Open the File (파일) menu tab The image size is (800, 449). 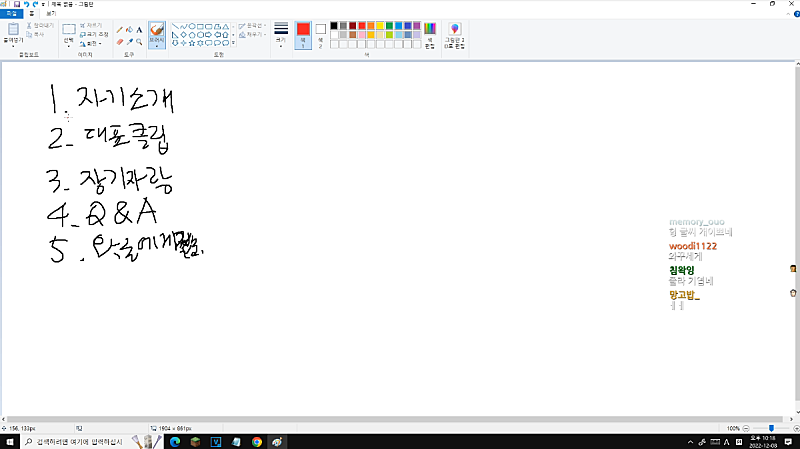click(11, 14)
